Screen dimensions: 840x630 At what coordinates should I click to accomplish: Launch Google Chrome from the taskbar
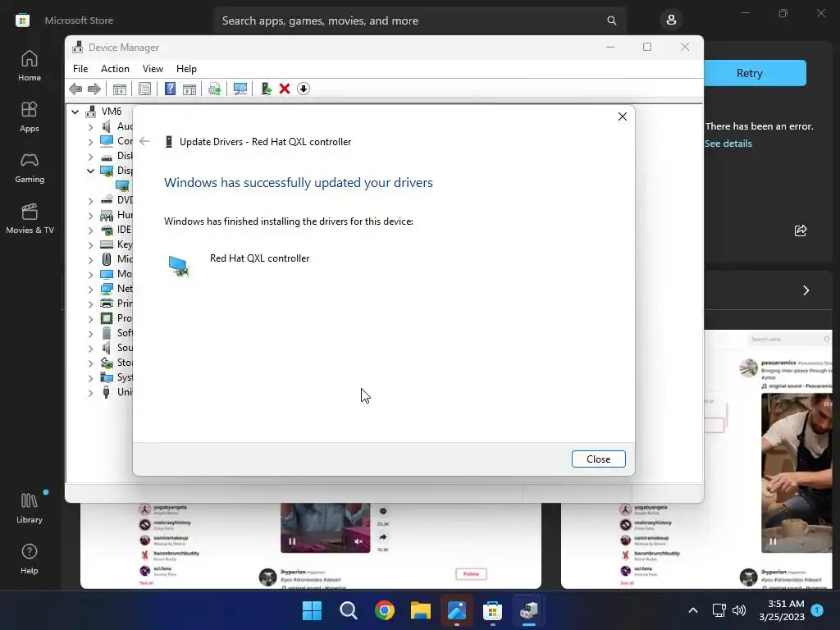pos(384,610)
